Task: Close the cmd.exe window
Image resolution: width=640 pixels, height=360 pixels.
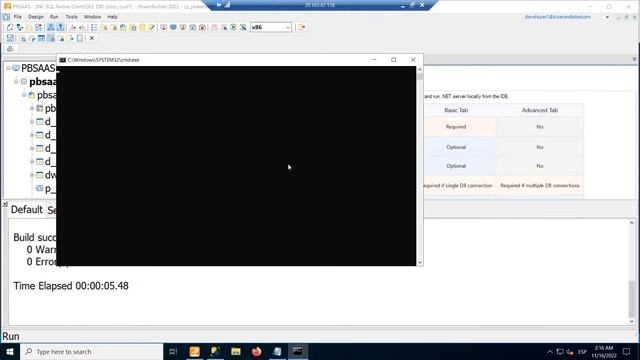Action: pos(413,60)
